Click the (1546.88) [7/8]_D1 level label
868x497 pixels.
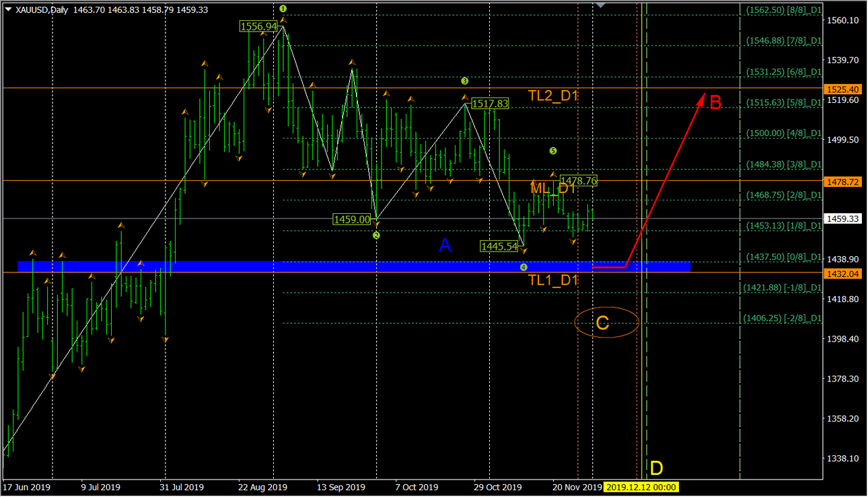[784, 40]
